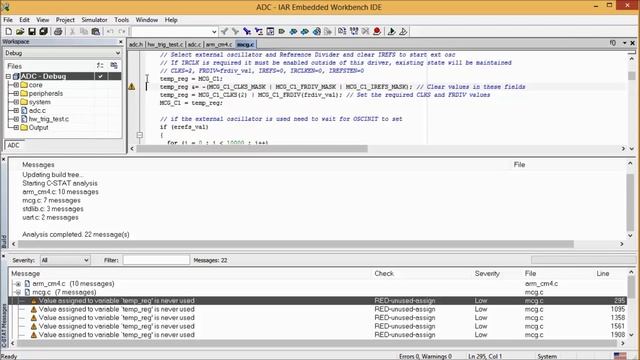Screen dimensions: 640x360
Task: Open the Help menu
Action: click(x=171, y=20)
